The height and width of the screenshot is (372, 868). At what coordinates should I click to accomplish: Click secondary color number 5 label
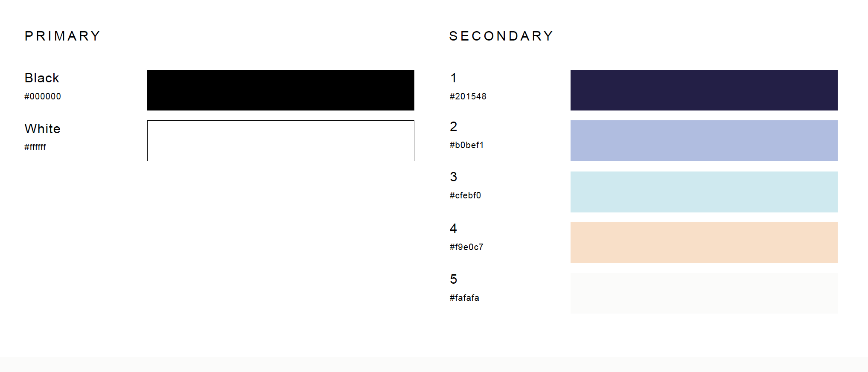(x=454, y=279)
